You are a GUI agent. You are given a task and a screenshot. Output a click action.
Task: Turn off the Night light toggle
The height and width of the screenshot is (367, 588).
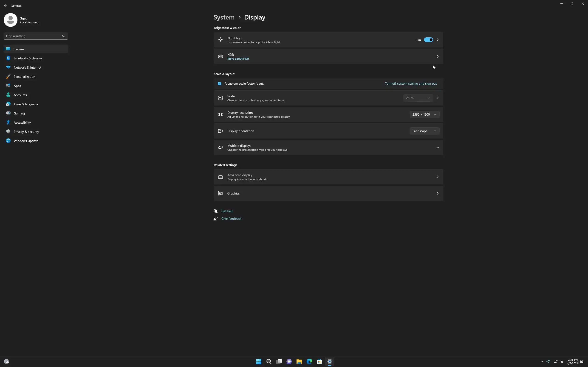(428, 40)
